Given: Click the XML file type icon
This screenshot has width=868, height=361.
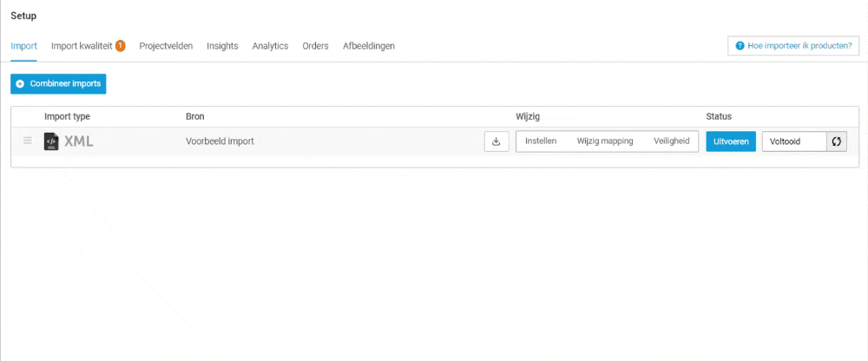Looking at the screenshot, I should 51,141.
